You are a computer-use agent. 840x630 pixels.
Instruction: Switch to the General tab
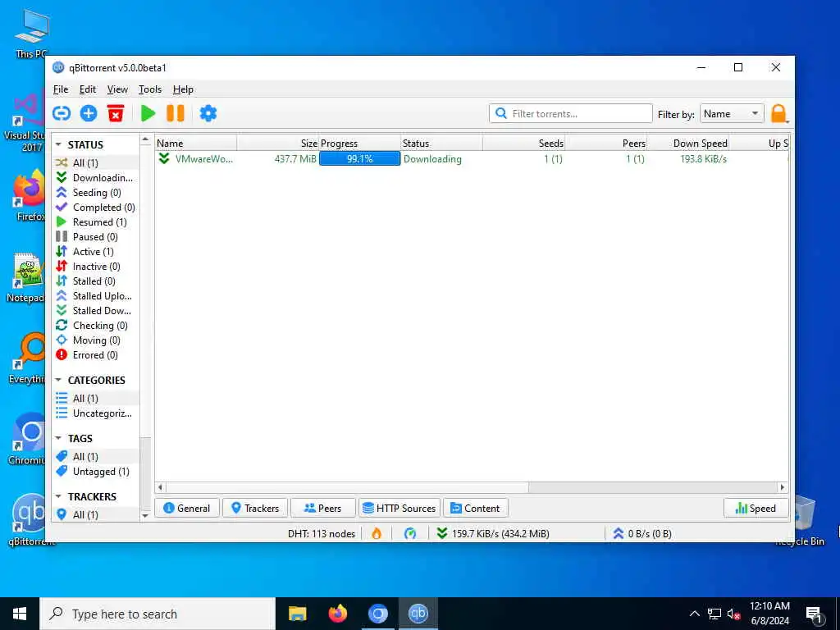(x=187, y=508)
